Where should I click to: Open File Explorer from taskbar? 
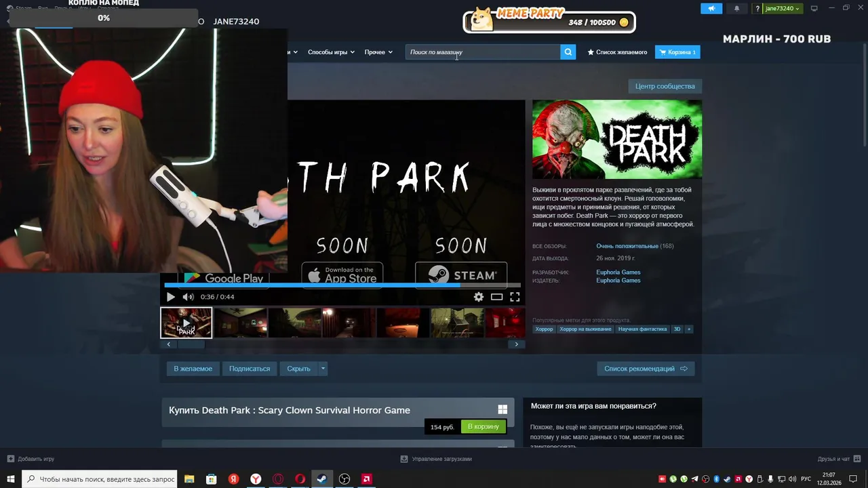(189, 479)
